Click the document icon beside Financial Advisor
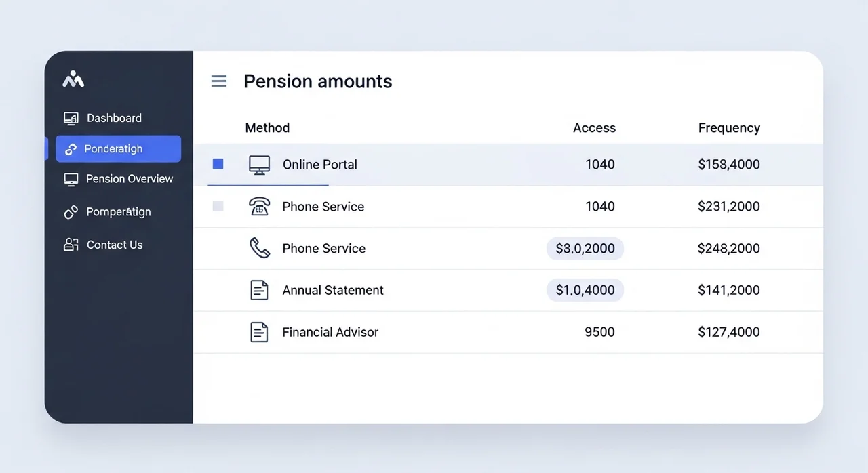Screen dimensions: 868x473 (x=259, y=332)
